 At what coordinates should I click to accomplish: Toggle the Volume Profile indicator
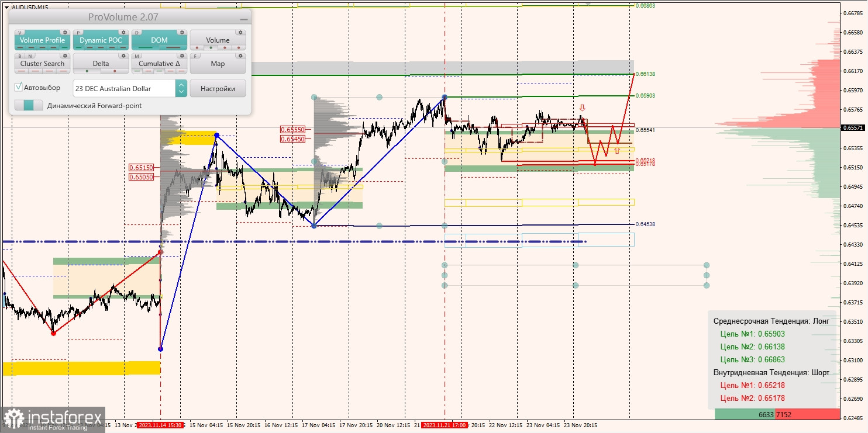[x=42, y=40]
